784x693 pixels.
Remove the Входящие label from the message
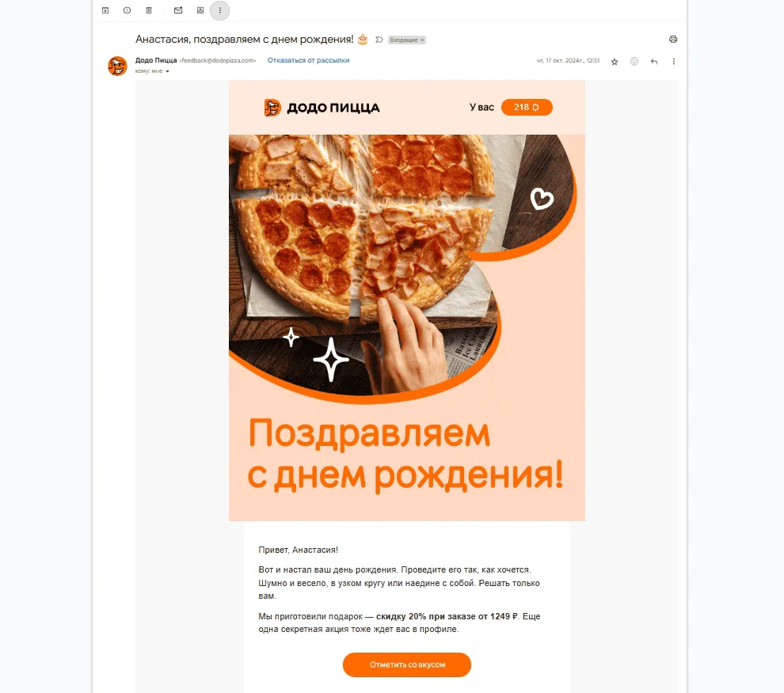[x=422, y=40]
